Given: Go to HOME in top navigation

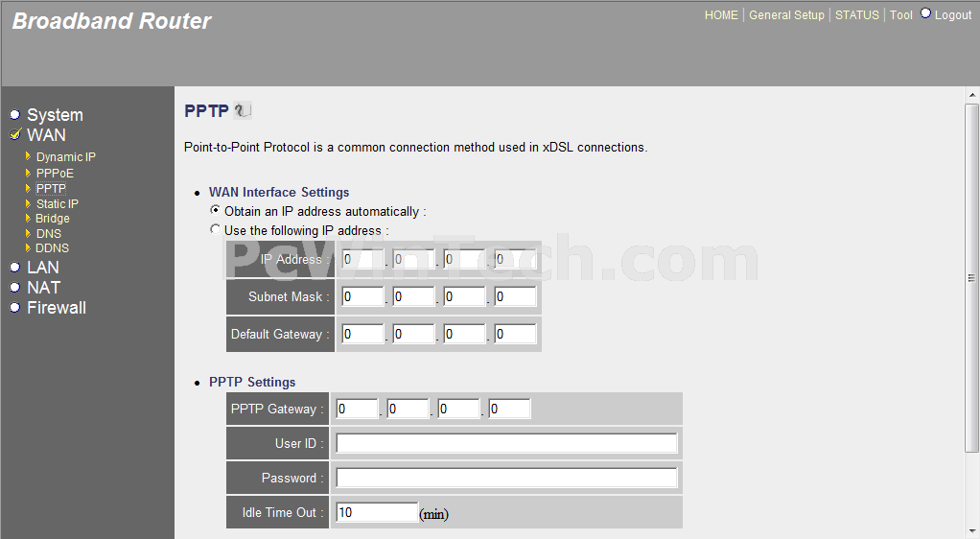Looking at the screenshot, I should tap(721, 15).
